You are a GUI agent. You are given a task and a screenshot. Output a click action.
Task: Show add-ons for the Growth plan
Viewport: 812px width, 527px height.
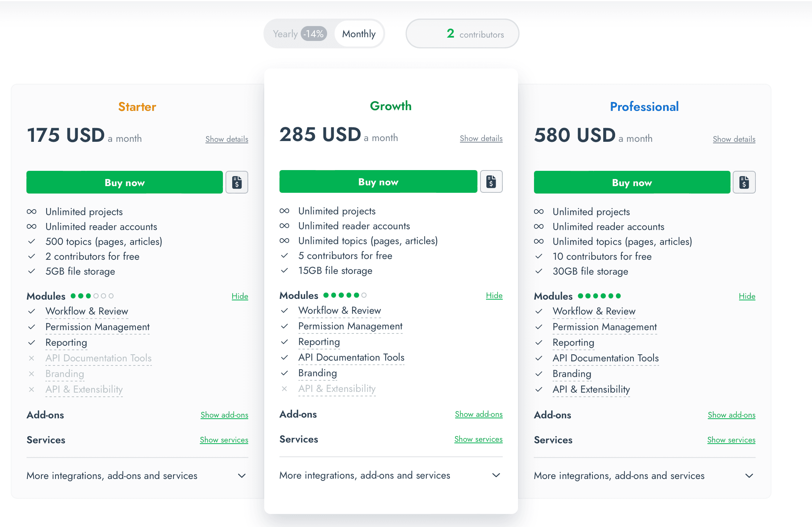(479, 414)
